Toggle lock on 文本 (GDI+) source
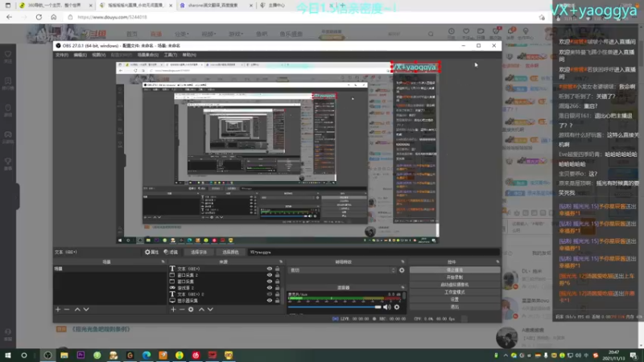The width and height of the screenshot is (644, 362). click(x=278, y=269)
